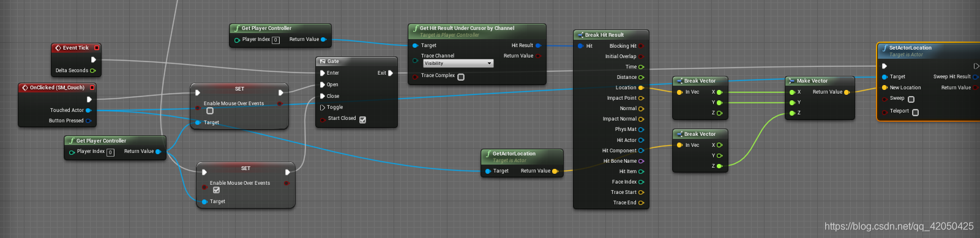Screen dimensions: 980x238
Task: Click the Trace Start output pin
Action: pyautogui.click(x=641, y=192)
